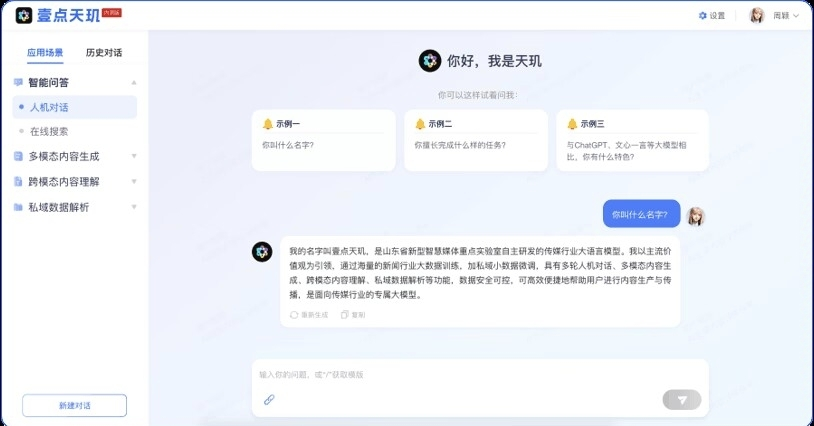Click the 天玑 bot avatar beside the reply
This screenshot has width=814, height=426.
click(x=262, y=251)
